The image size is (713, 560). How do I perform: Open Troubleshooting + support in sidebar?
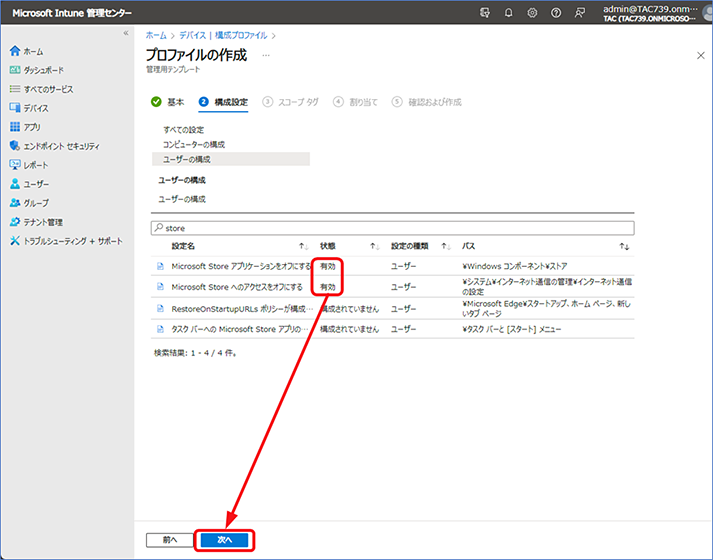point(66,241)
